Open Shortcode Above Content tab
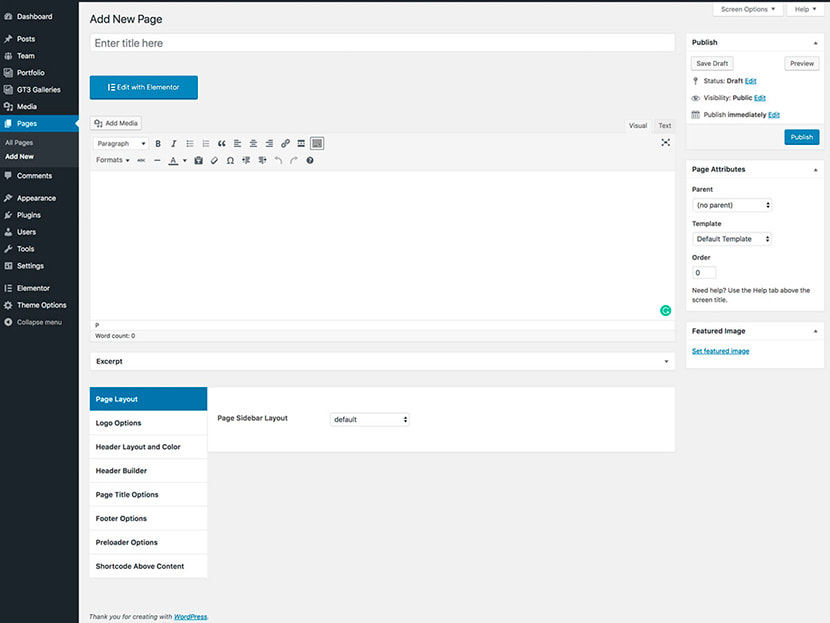 148,566
